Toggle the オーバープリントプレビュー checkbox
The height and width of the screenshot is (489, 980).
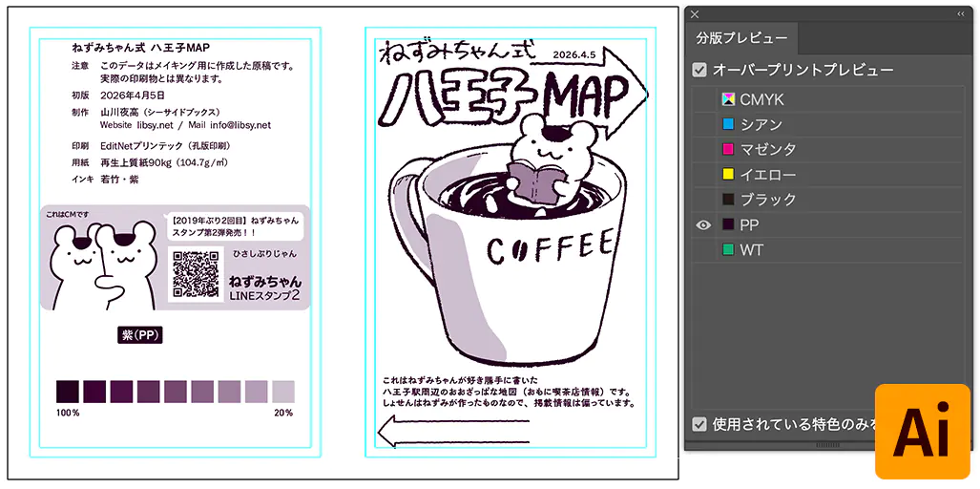pos(700,71)
